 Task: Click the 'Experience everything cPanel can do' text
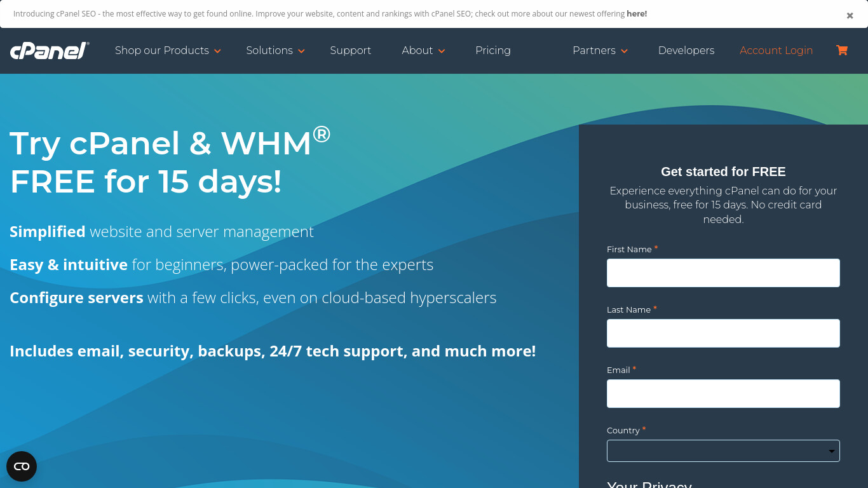pyautogui.click(x=723, y=205)
